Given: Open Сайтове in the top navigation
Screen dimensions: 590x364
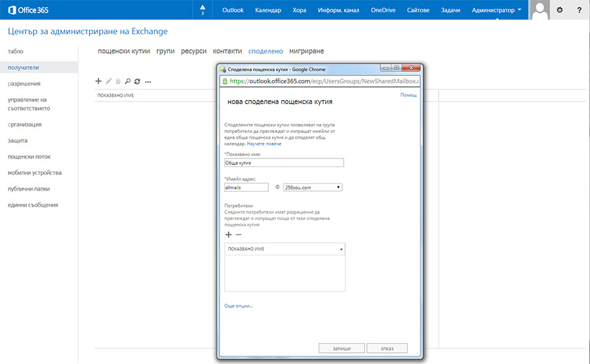Looking at the screenshot, I should point(418,10).
